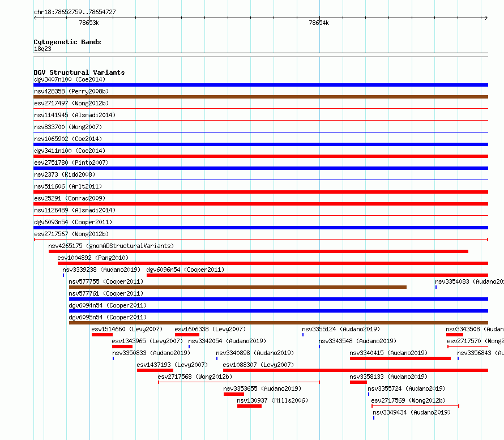Open the nsv1126489 (Alsmadi2014) label
This screenshot has width=504, height=440.
[x=75, y=210]
